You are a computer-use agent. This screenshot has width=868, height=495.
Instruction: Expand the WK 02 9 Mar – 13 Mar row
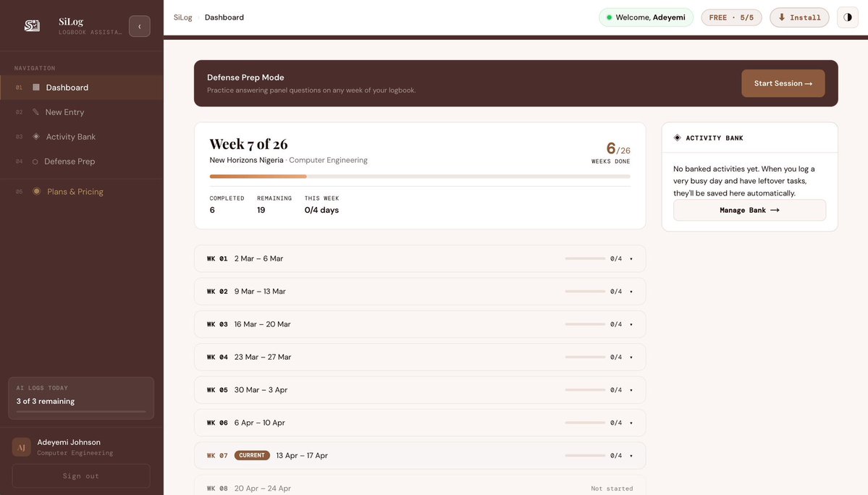420,292
